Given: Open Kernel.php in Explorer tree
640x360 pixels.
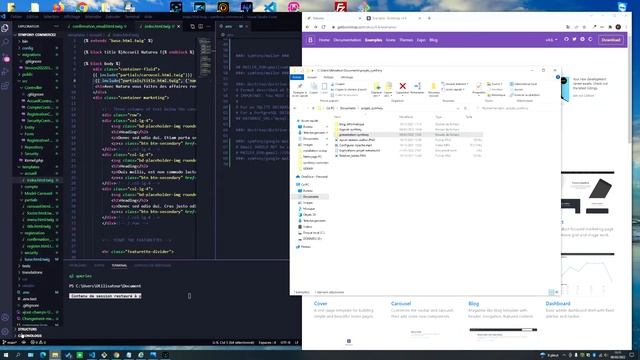Looking at the screenshot, I should (33, 160).
